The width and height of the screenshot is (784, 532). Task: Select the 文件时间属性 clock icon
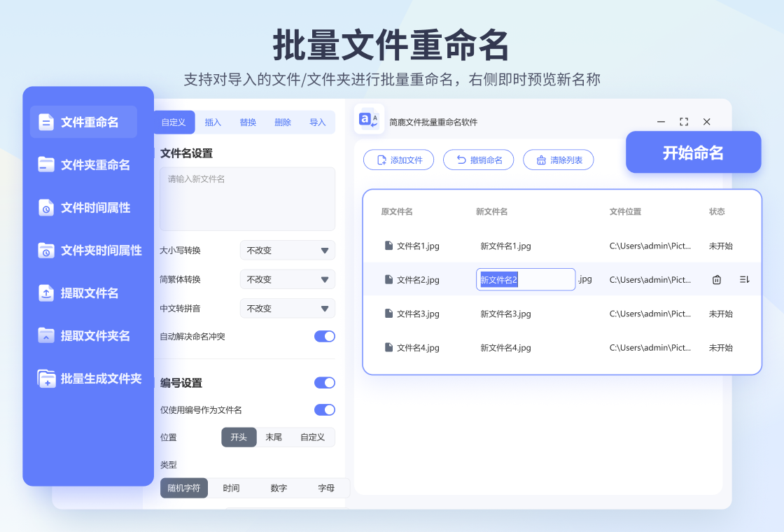[x=46, y=207]
